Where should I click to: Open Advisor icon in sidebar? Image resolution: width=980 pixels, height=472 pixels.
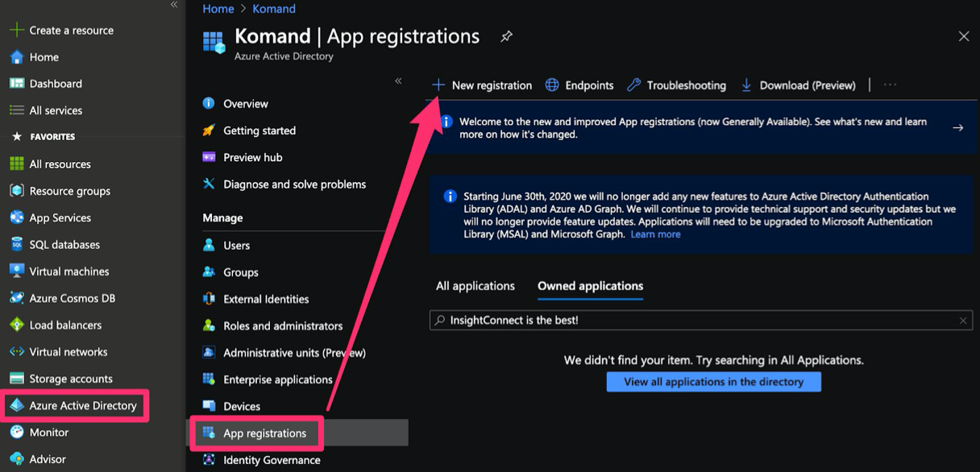tap(16, 459)
